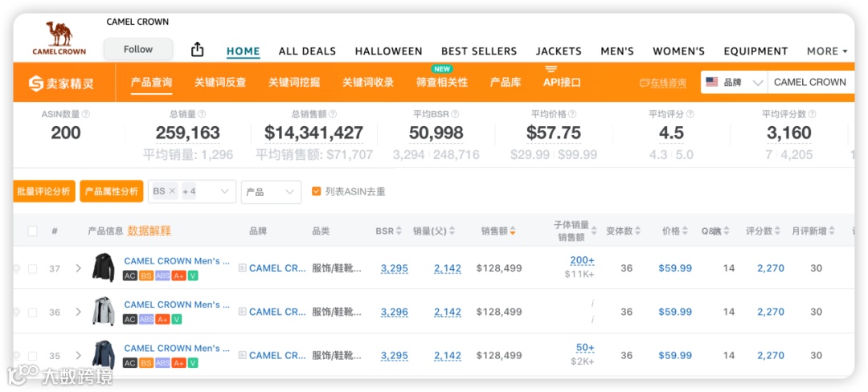Click the BS badge in row 37
This screenshot has height=392, width=868.
click(x=145, y=276)
